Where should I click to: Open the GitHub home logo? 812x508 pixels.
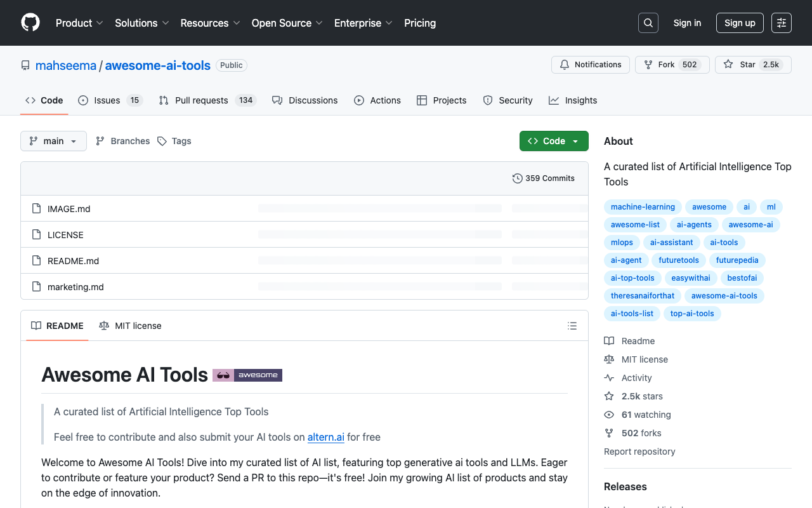[30, 23]
